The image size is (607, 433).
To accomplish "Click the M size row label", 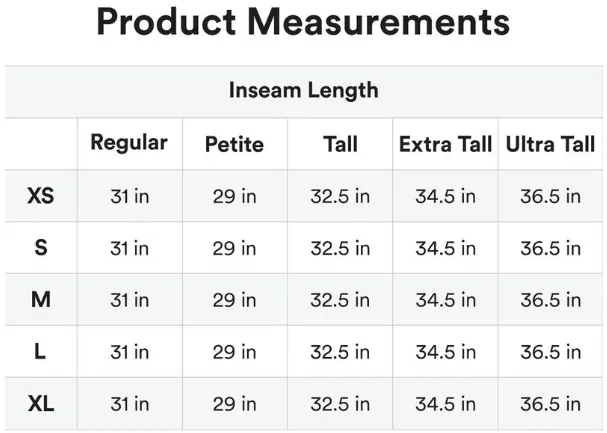I will [41, 300].
